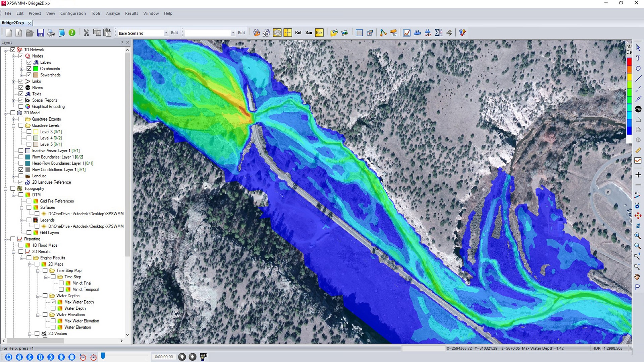644x362 pixels.
Task: Open the File menu
Action: [8, 13]
